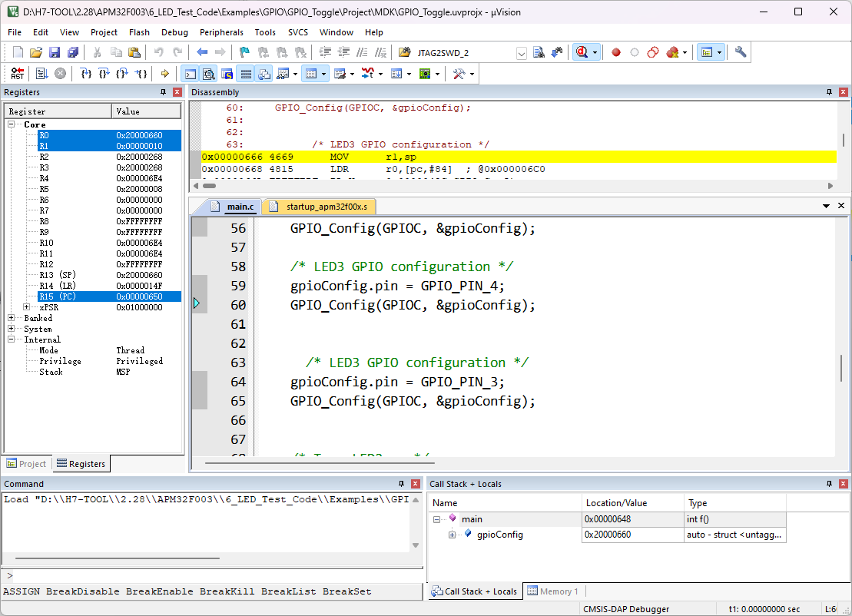The image size is (852, 616).
Task: Open the Toolbox dropdown arrow
Action: click(x=472, y=74)
